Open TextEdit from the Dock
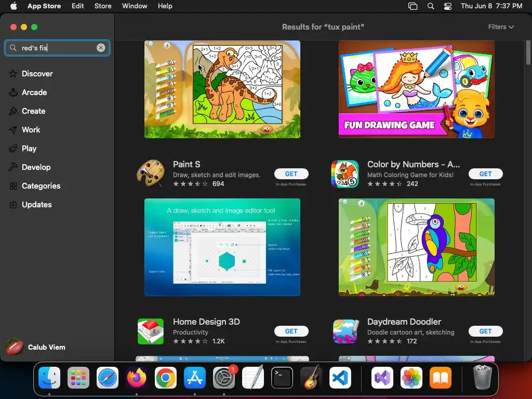Image resolution: width=532 pixels, height=399 pixels. coord(253,378)
